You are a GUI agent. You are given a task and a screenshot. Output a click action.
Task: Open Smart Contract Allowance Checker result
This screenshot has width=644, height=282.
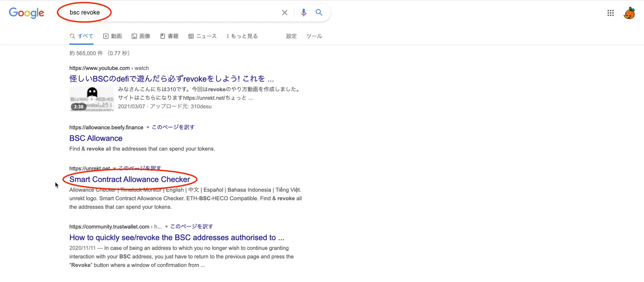(130, 179)
